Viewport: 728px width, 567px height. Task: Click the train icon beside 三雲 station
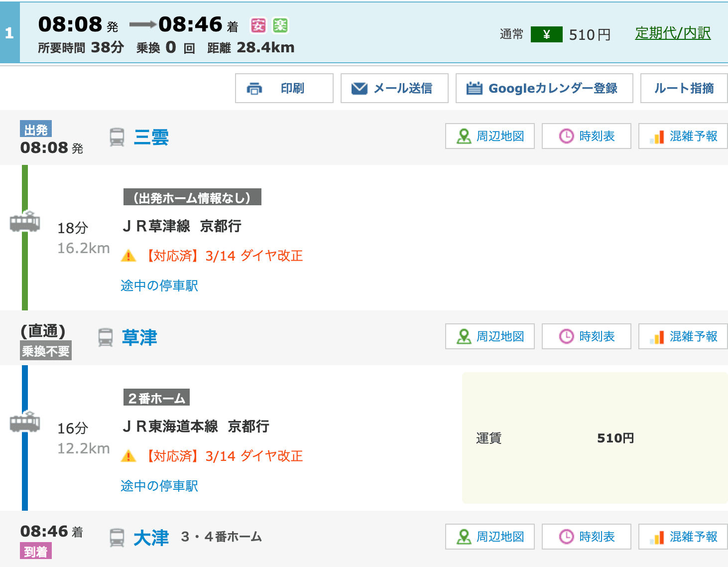117,137
